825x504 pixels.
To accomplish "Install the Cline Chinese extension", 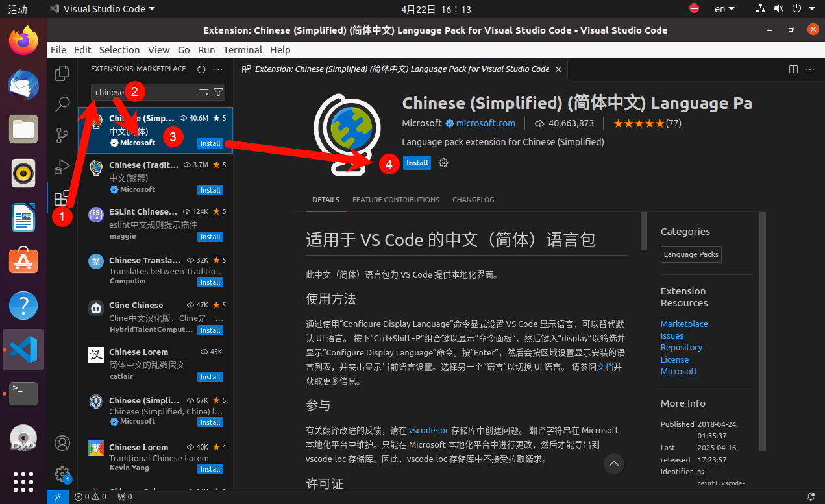I will coord(210,330).
